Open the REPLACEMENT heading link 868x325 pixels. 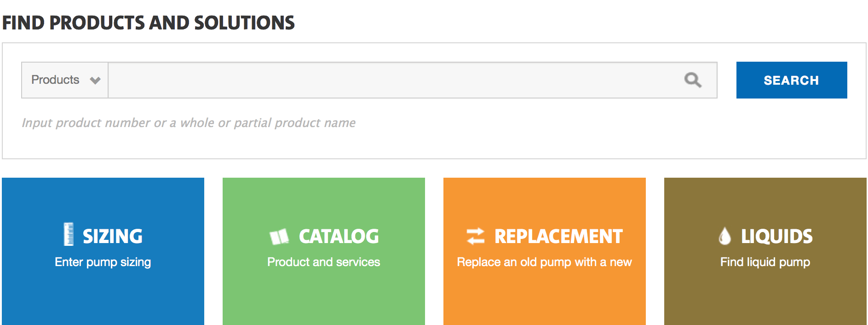(x=558, y=237)
